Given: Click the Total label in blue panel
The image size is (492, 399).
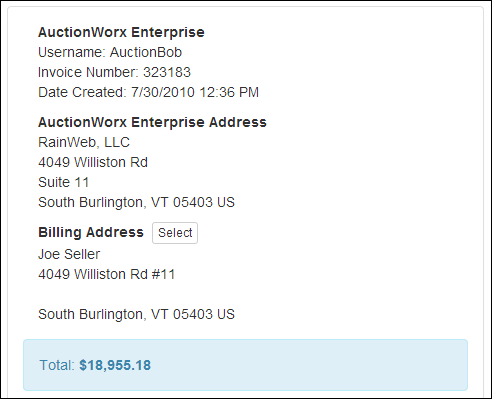Looking at the screenshot, I should 57,365.
